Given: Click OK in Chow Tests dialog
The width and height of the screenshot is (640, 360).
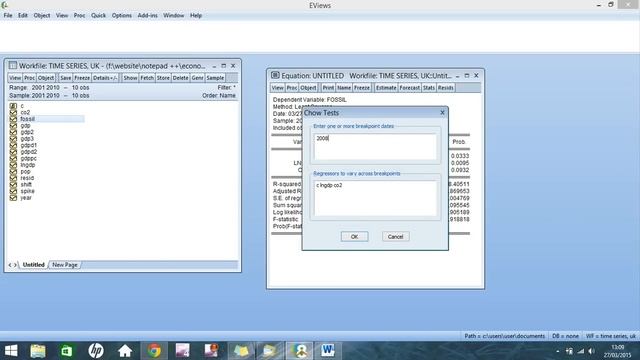Looking at the screenshot, I should pyautogui.click(x=354, y=237).
